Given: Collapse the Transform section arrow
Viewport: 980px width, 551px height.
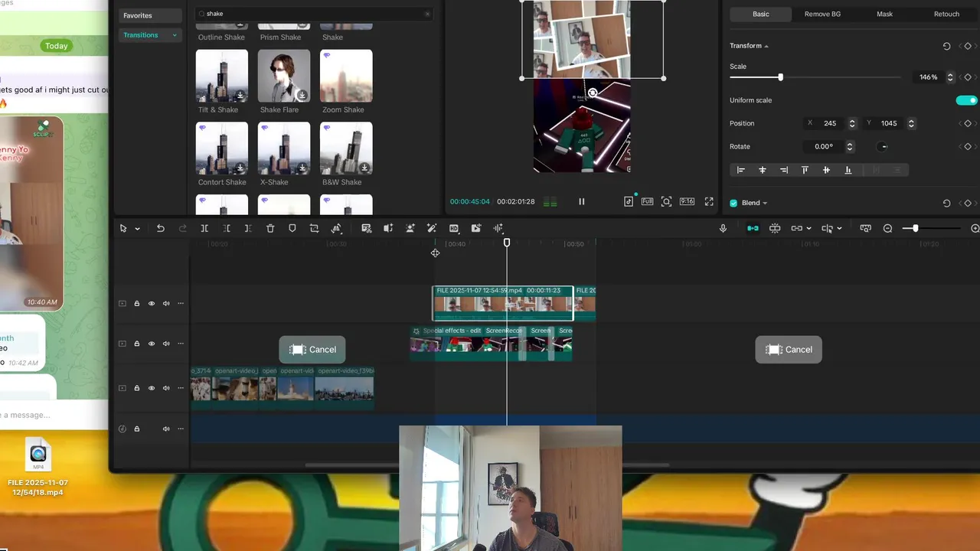Looking at the screenshot, I should click(x=766, y=46).
